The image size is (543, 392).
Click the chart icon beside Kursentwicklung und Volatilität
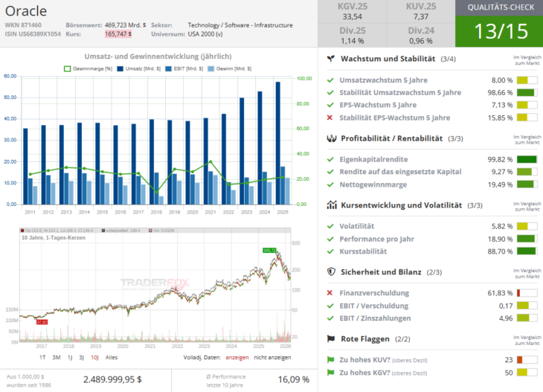coord(331,205)
